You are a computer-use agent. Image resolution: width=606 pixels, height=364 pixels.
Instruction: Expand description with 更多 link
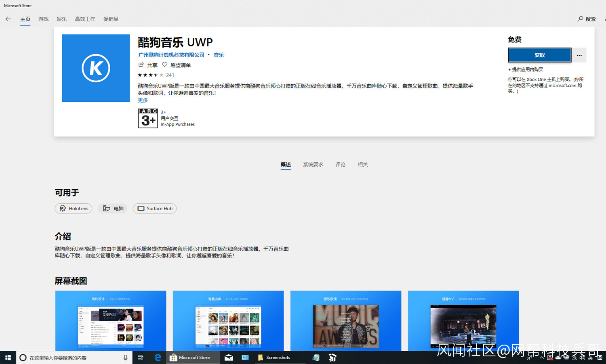click(143, 100)
